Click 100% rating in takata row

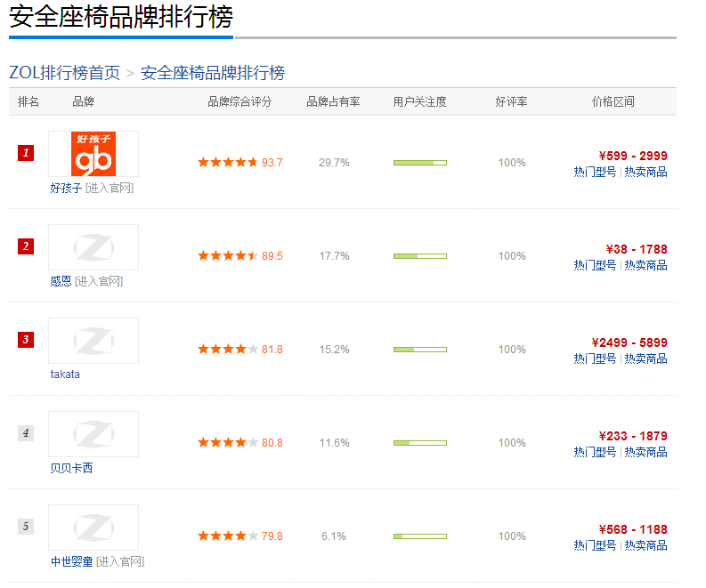coord(512,350)
